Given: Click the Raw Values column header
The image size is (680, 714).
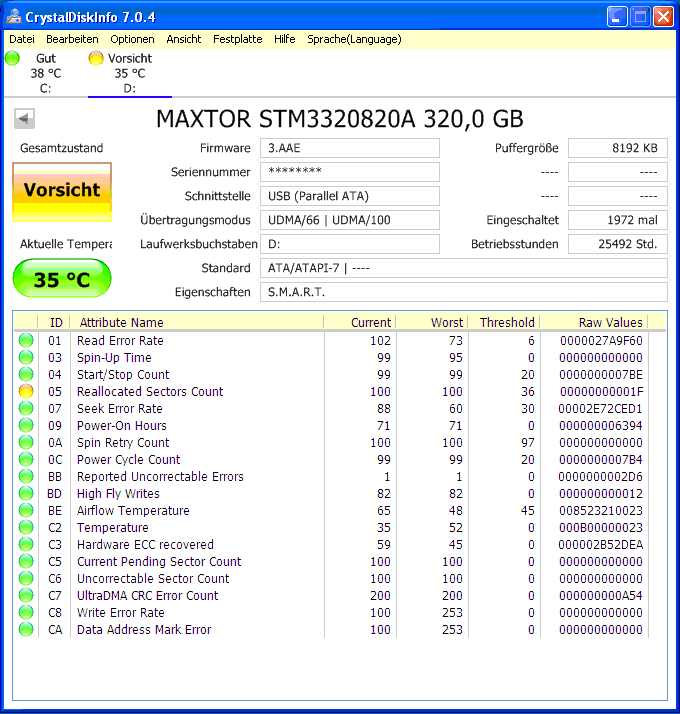Looking at the screenshot, I should click(x=594, y=322).
